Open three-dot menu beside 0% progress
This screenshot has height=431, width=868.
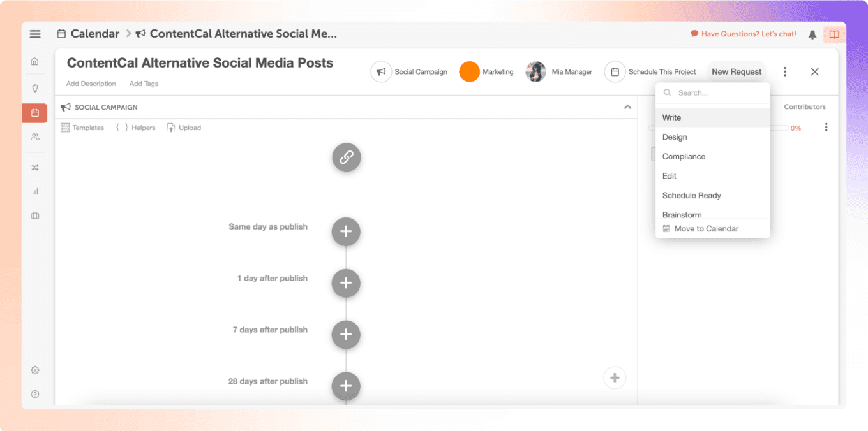pos(826,128)
